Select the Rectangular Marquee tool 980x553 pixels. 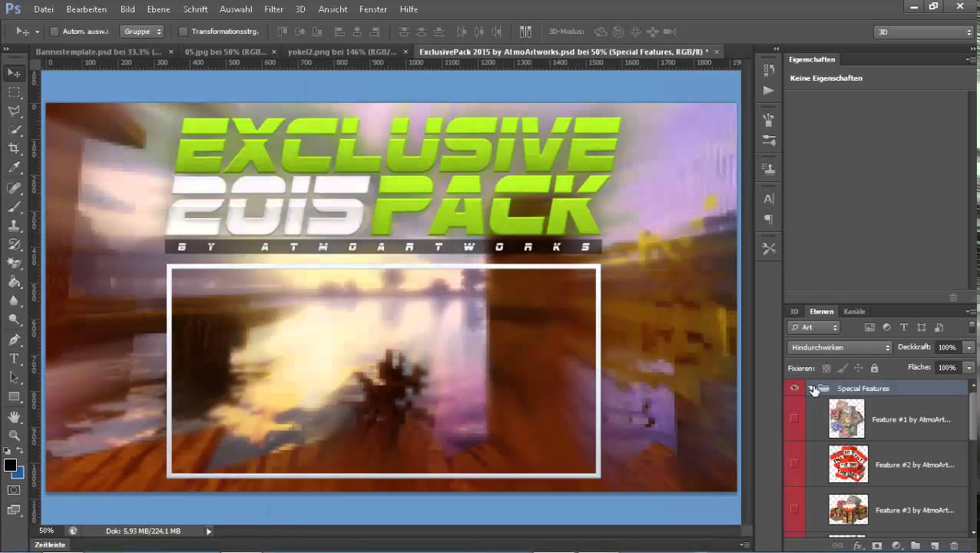(x=15, y=92)
